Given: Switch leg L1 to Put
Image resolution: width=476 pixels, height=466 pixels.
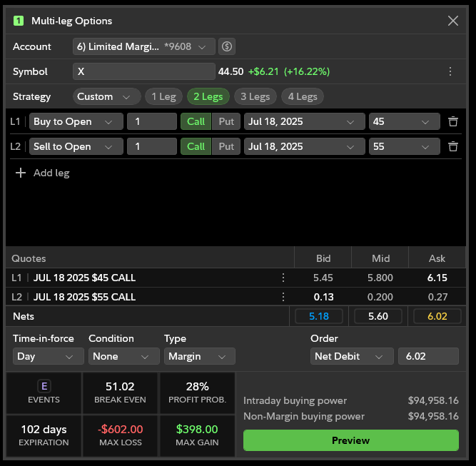Looking at the screenshot, I should click(226, 121).
